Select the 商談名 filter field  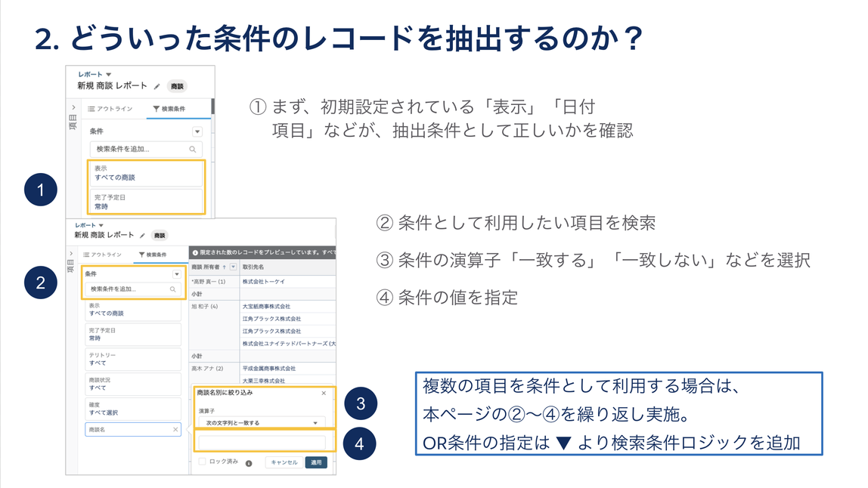point(132,429)
